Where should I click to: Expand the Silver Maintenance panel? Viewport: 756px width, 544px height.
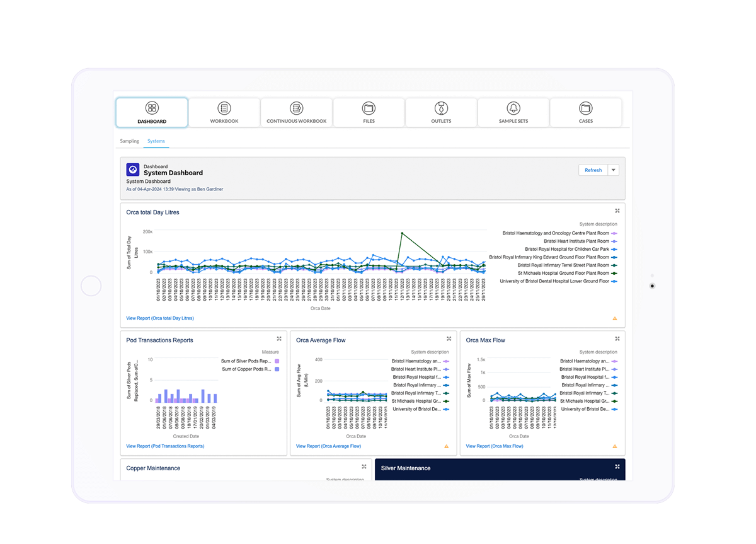(x=617, y=466)
